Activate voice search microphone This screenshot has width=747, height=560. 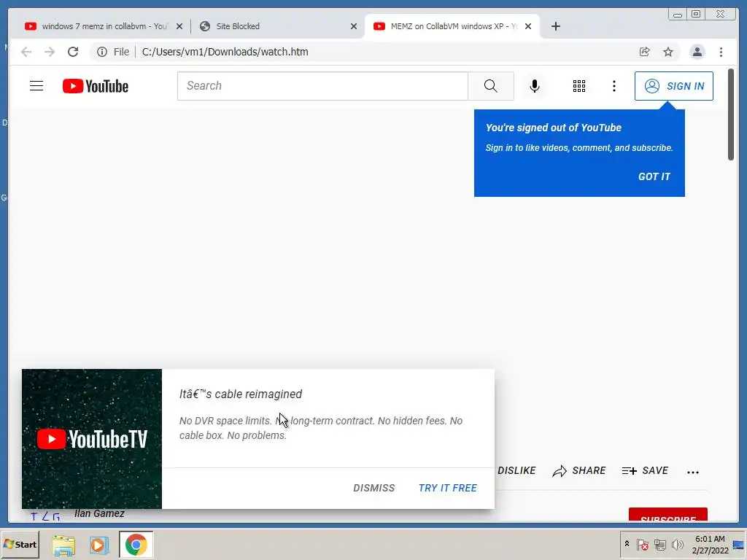point(535,86)
